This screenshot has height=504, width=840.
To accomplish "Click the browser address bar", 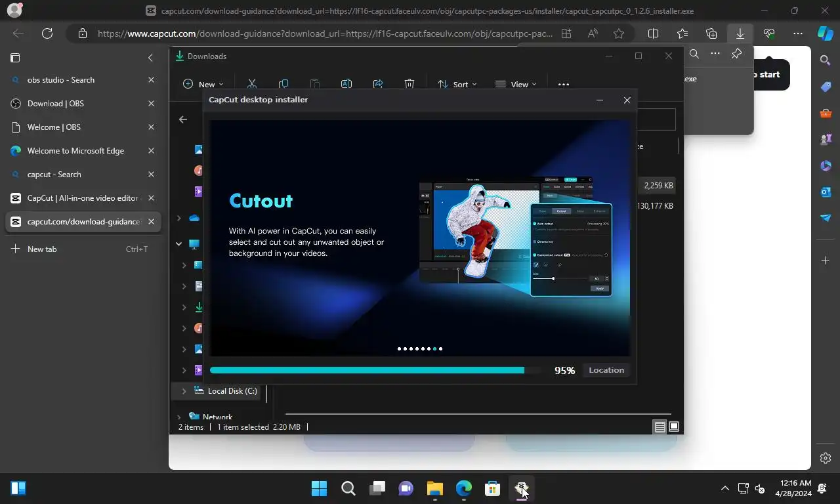I will (x=325, y=33).
